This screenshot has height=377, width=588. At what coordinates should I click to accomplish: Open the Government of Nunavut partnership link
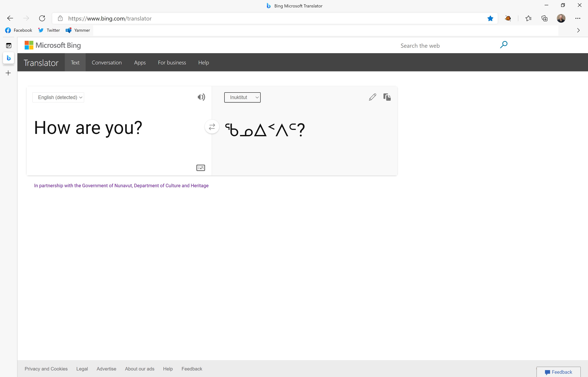[x=121, y=186]
